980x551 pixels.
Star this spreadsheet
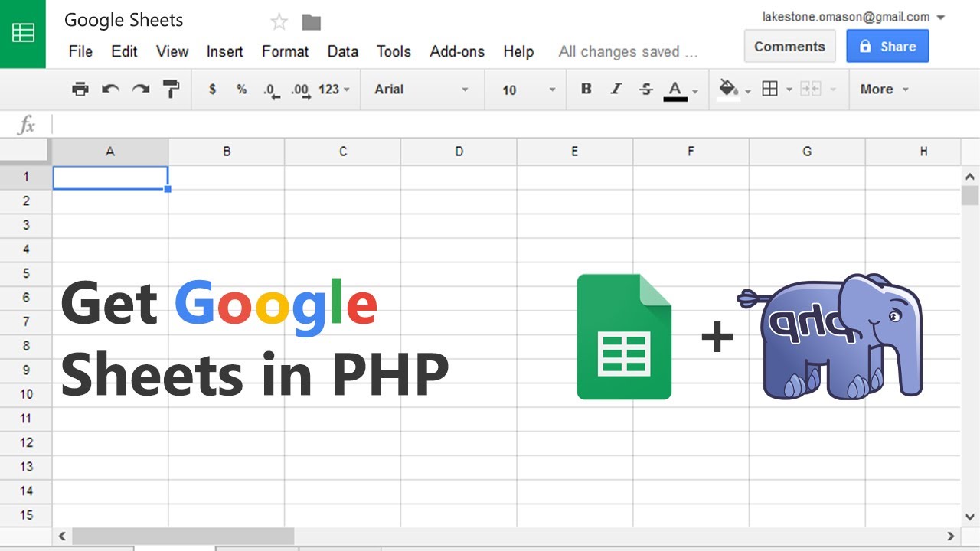click(x=279, y=21)
